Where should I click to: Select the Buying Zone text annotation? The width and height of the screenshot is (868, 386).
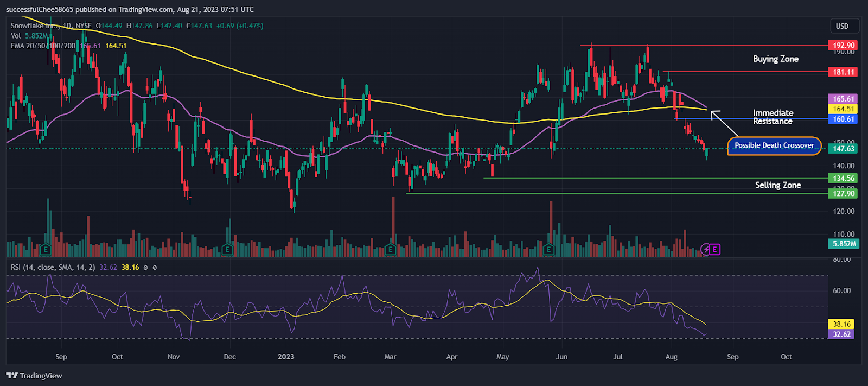pos(776,59)
